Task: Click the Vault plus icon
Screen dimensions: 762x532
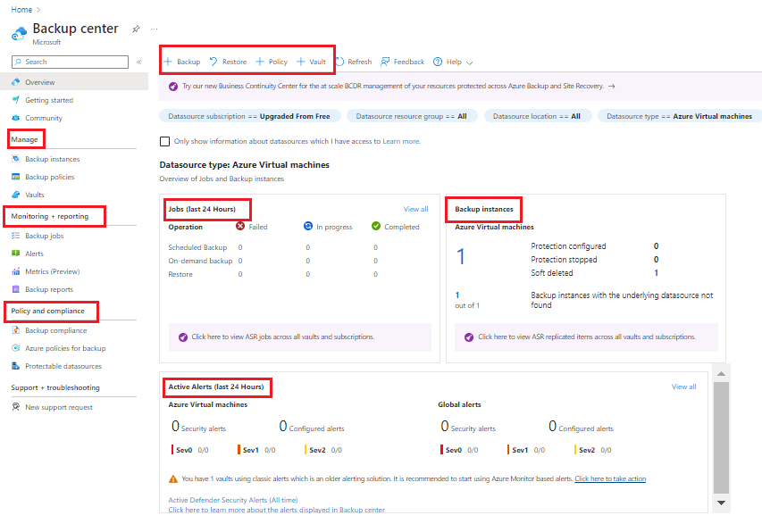Action: [x=301, y=62]
